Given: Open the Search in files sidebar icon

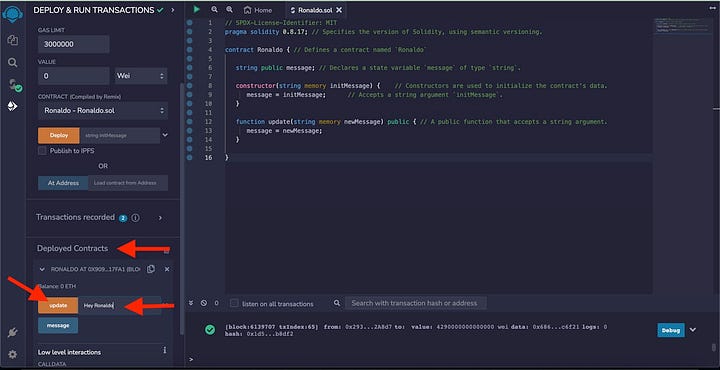Looking at the screenshot, I should [x=13, y=62].
